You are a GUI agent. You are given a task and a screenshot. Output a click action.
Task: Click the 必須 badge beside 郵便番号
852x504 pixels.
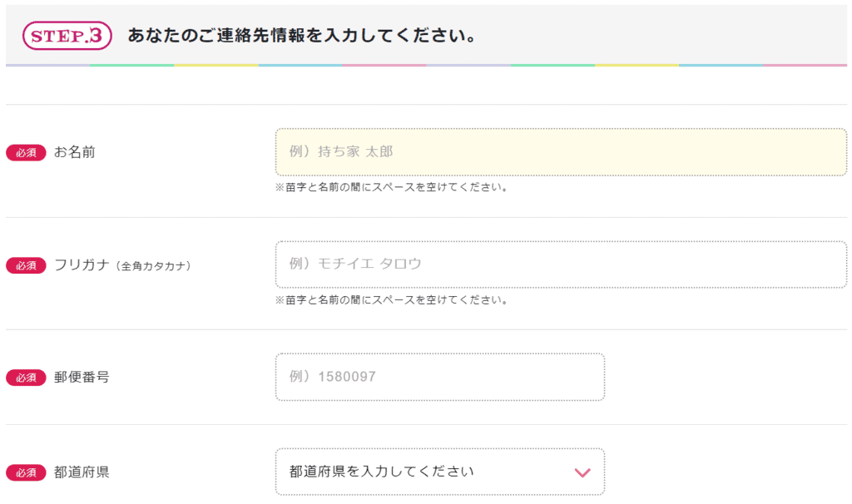tap(26, 378)
